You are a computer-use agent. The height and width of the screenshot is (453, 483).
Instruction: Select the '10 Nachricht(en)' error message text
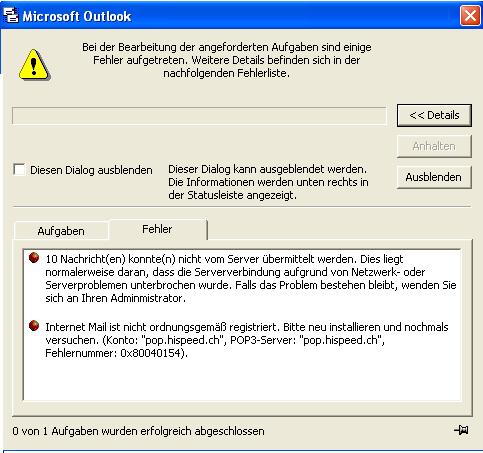251,279
